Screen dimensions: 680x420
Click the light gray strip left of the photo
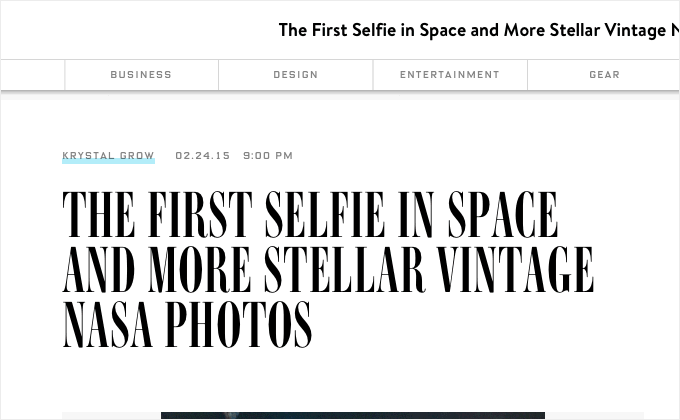tap(110, 416)
